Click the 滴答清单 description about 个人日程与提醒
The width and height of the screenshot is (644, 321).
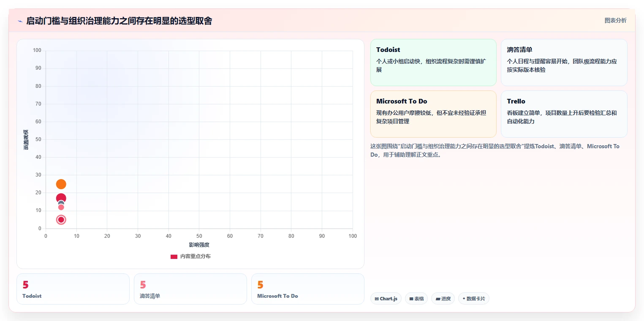click(562, 65)
